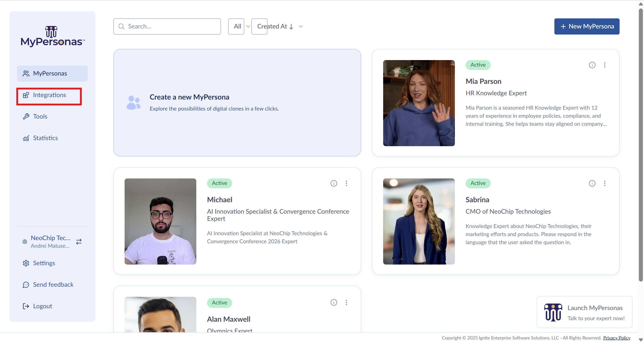Image resolution: width=644 pixels, height=343 pixels.
Task: Click Michael's AI Innovation Specialist title
Action: click(x=278, y=215)
